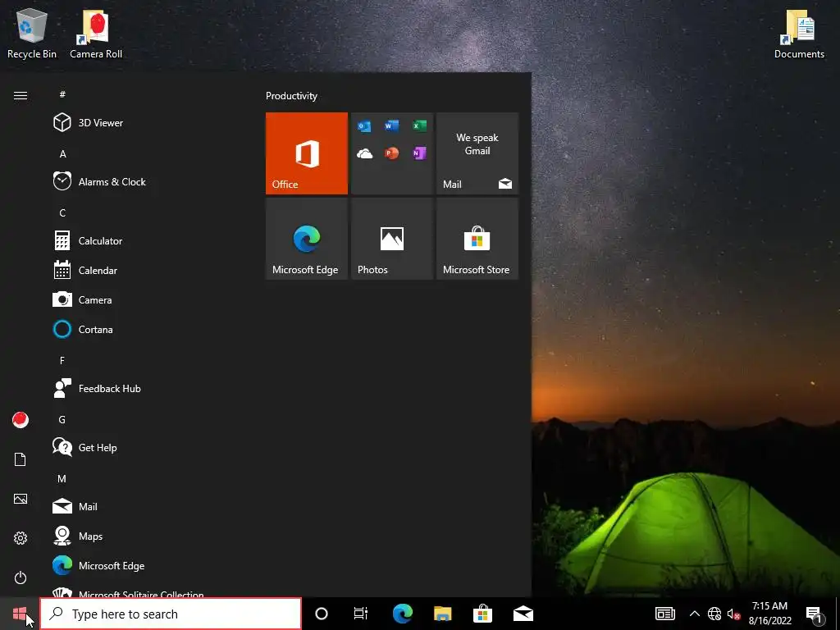Expand the Start hamburger menu
The width and height of the screenshot is (840, 630).
[x=21, y=95]
